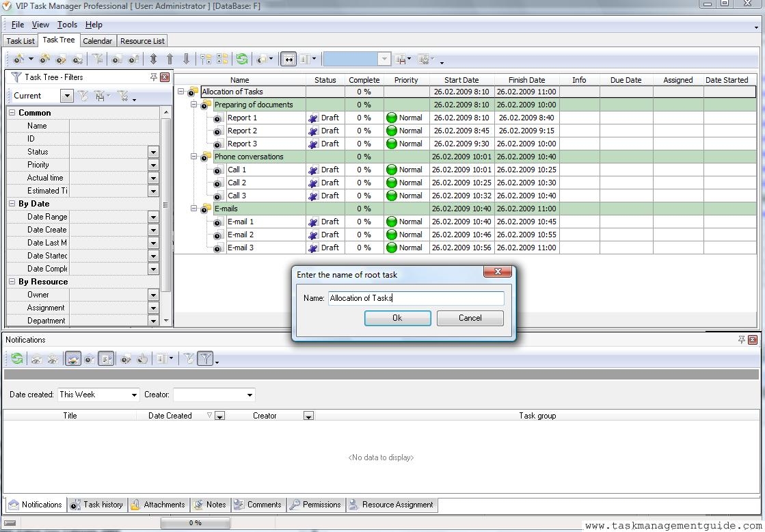Close the Task Tree Filters panel

(165, 77)
